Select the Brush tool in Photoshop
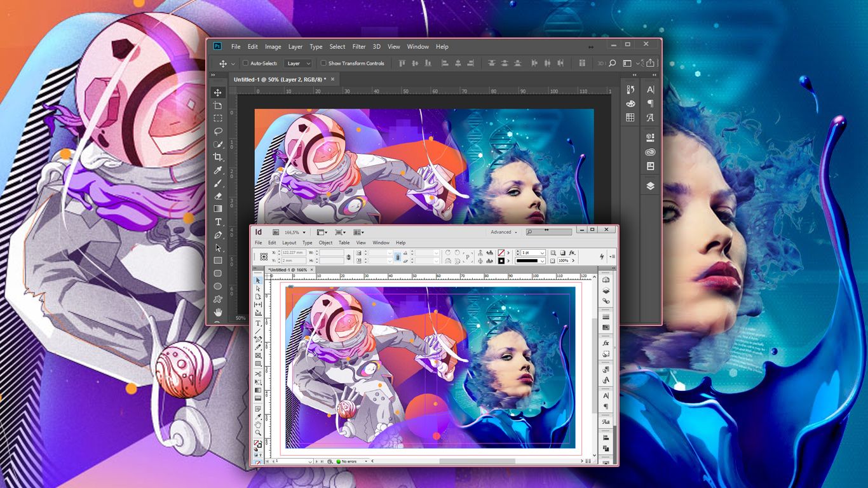The height and width of the screenshot is (488, 868). (x=218, y=183)
